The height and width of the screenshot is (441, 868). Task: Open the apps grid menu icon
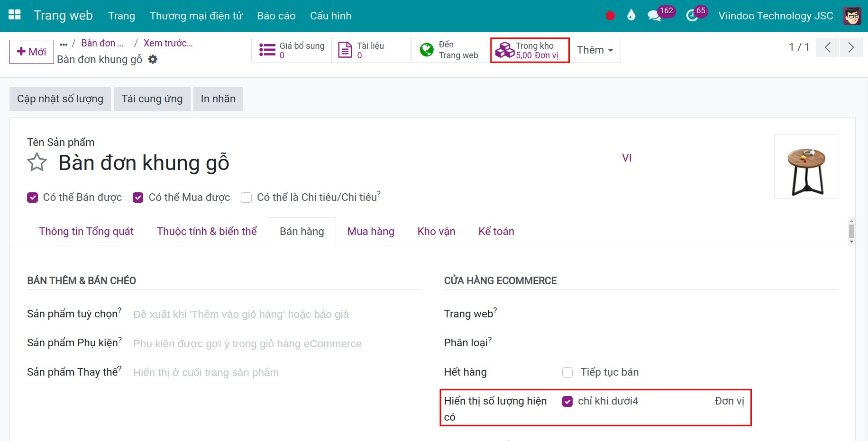(15, 15)
